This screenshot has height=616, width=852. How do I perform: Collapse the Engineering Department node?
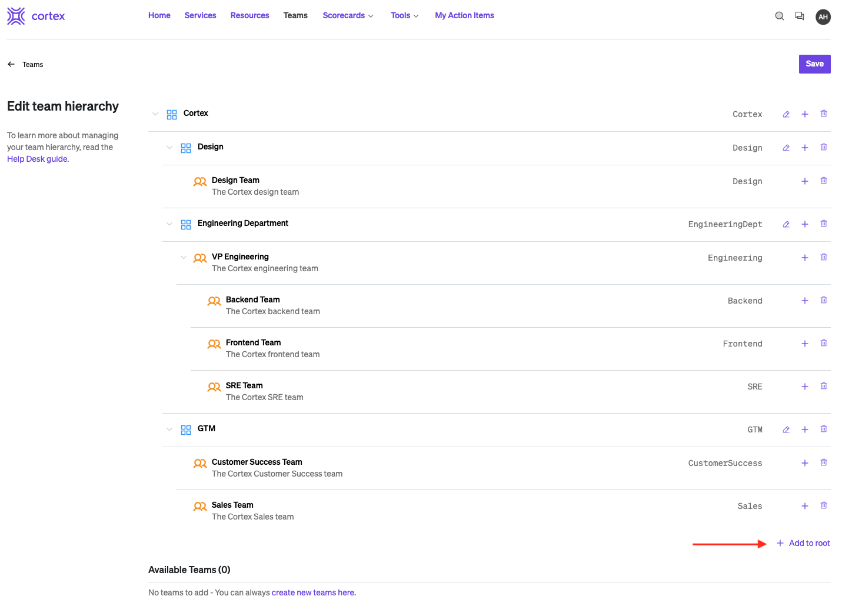coord(169,224)
